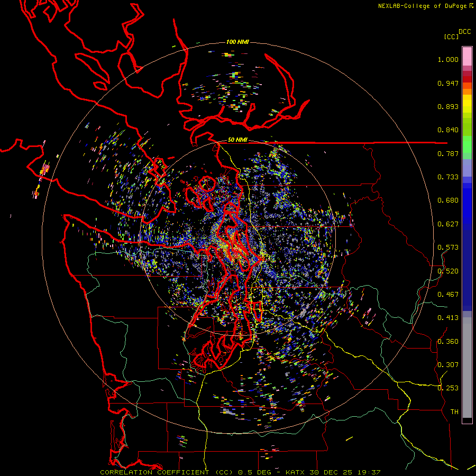Click the gray segment of the color bar
Viewport: 476px width, 476px height.
tap(467, 368)
